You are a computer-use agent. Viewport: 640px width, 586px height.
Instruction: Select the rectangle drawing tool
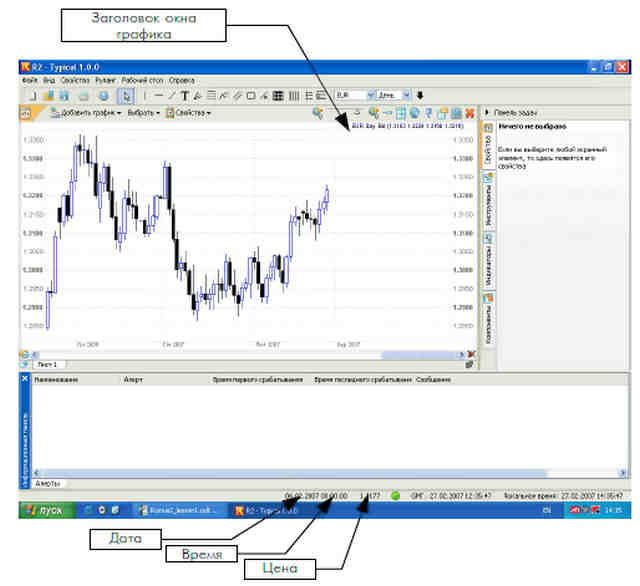click(251, 96)
